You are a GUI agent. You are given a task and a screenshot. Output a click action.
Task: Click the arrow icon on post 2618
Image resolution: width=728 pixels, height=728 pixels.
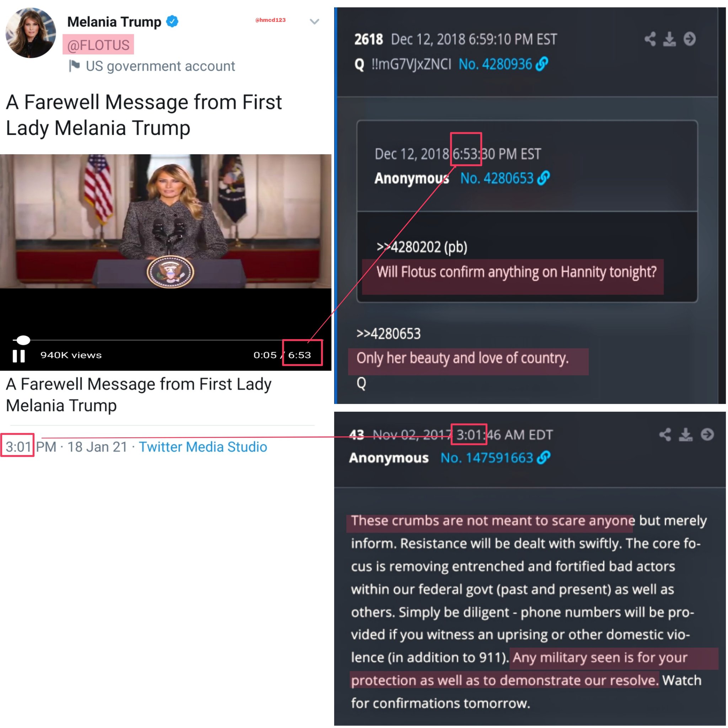[689, 39]
